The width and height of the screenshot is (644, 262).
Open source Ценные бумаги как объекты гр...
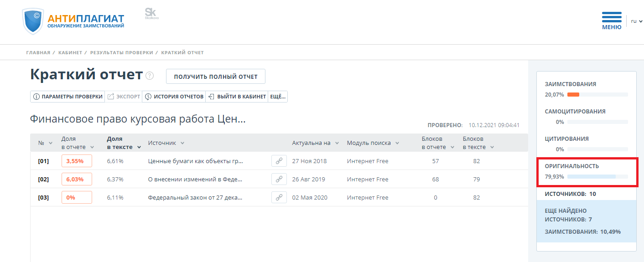(196, 161)
